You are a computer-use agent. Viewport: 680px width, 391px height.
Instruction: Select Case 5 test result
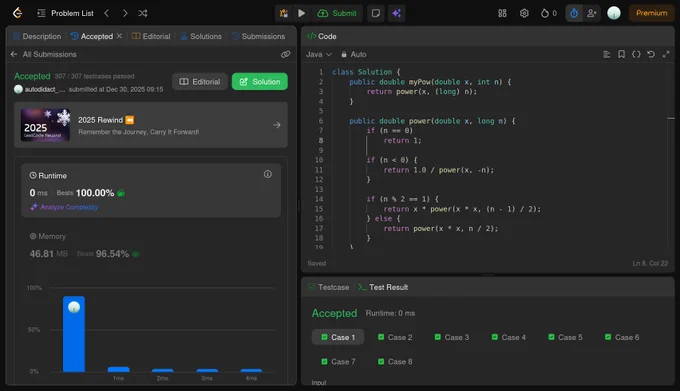coord(565,337)
